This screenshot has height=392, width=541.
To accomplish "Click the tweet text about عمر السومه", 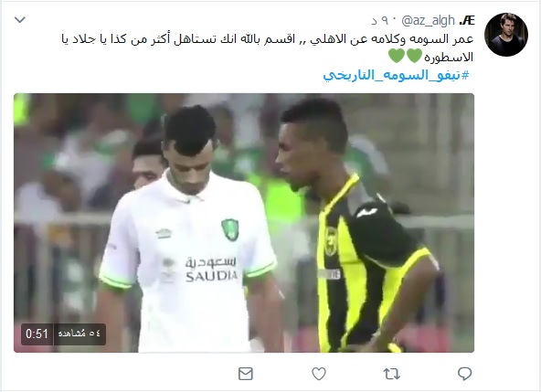I will (268, 48).
